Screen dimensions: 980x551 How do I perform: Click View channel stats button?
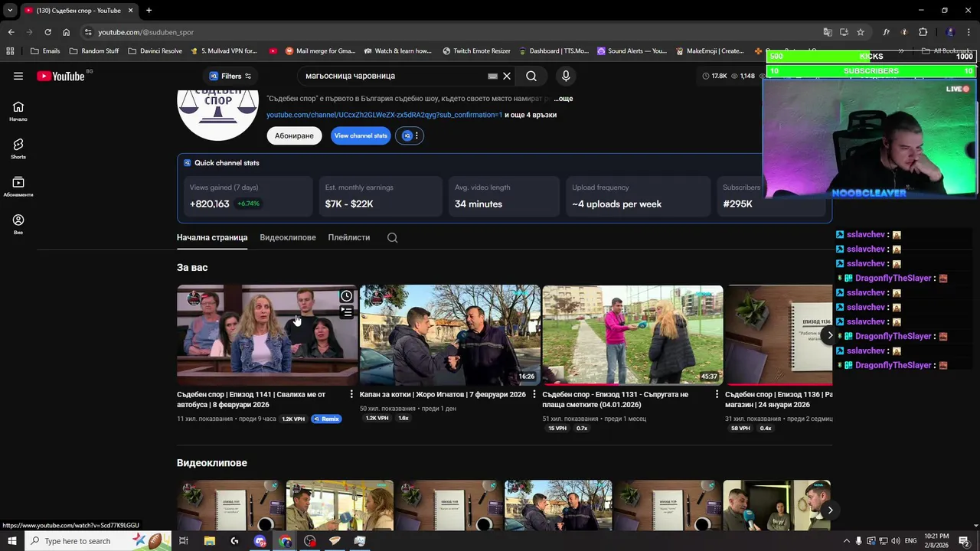pos(361,135)
